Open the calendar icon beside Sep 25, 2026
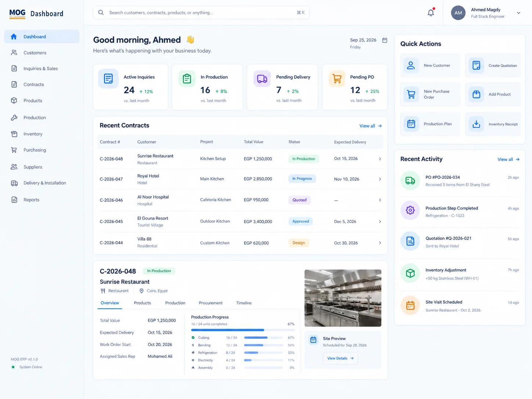Image resolution: width=532 pixels, height=399 pixels. click(x=385, y=40)
